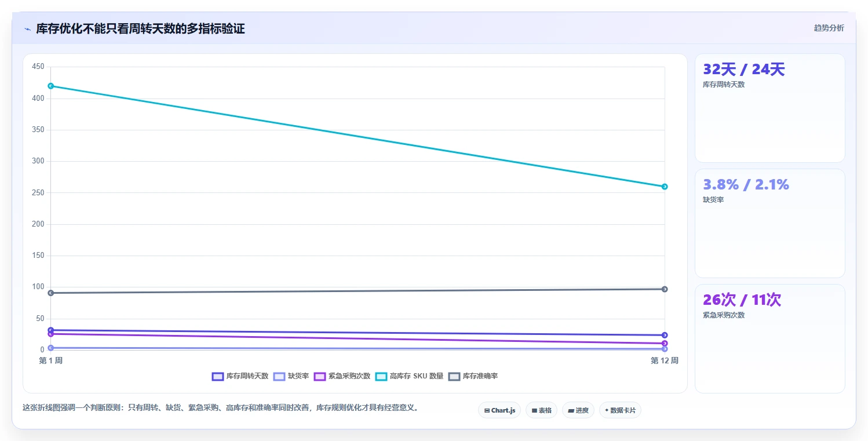Screen dimensions: 868x441
Task: Click 库存准确率 data point at 第 1 周
Action: pyautogui.click(x=51, y=293)
